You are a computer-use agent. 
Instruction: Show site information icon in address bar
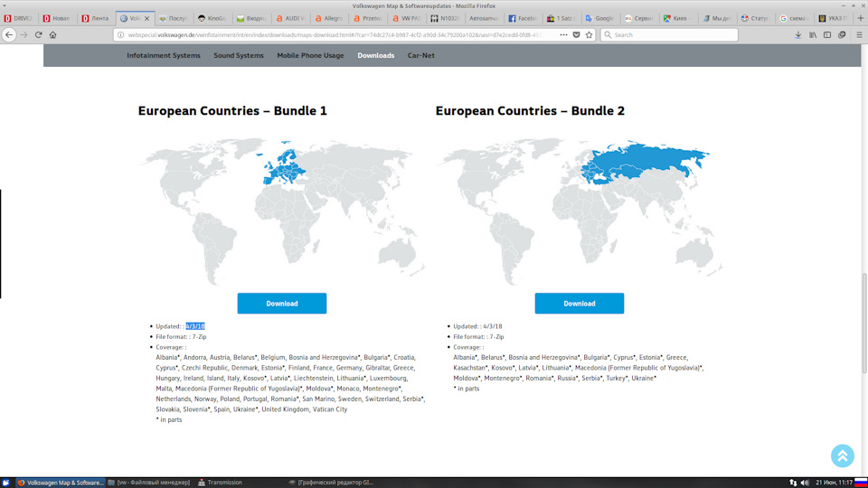tap(120, 35)
